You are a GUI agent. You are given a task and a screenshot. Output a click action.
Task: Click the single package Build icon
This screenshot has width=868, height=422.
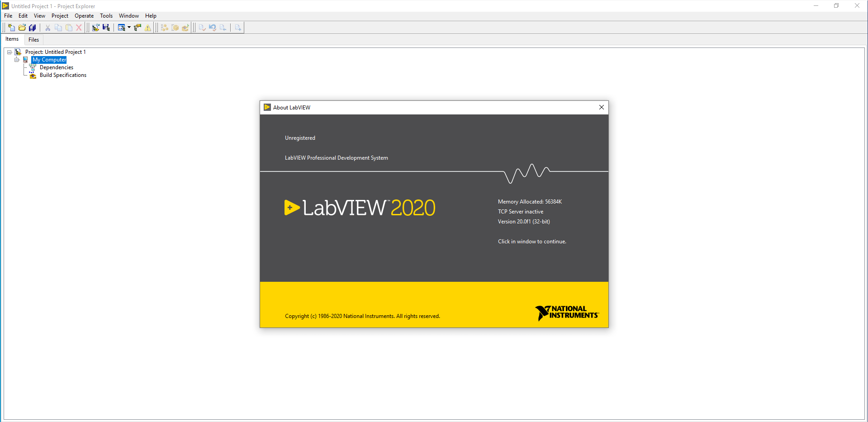click(175, 28)
